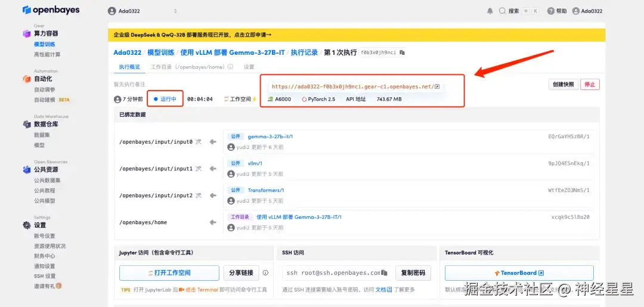Click the 停止 button
The height and width of the screenshot is (307, 644).
coord(590,84)
